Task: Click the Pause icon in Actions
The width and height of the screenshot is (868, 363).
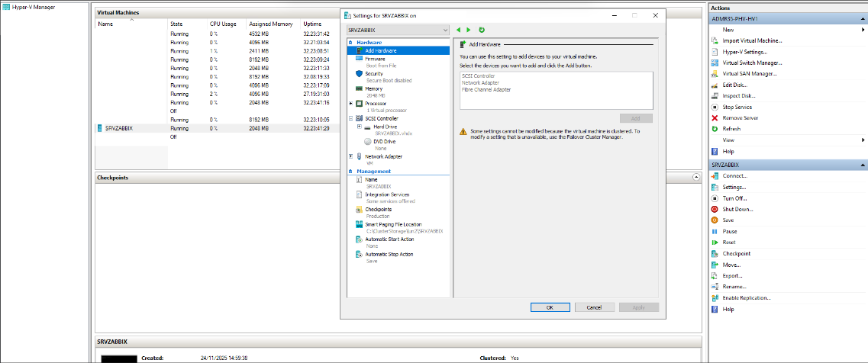Action: click(714, 231)
